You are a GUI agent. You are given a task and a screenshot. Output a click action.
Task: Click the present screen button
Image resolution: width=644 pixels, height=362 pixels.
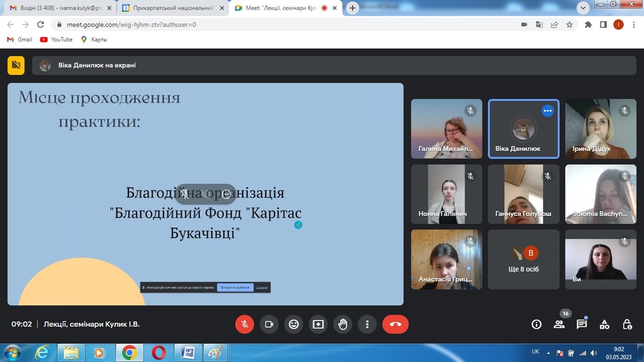coord(318,324)
